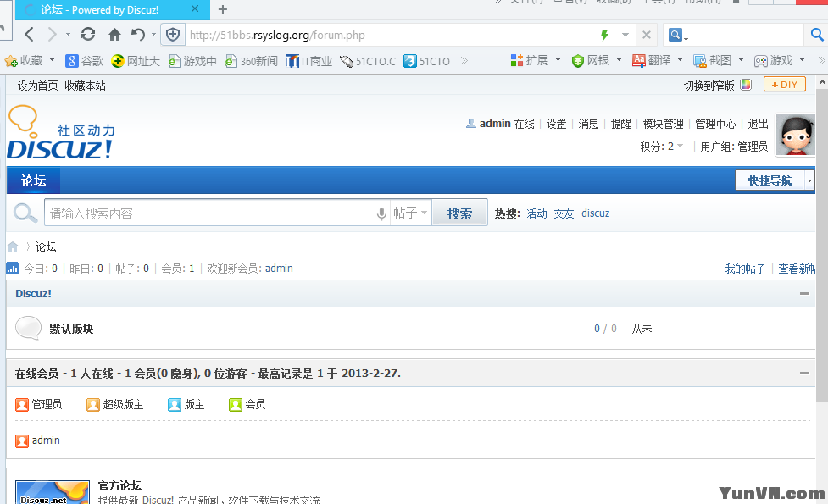Open the 帖子 search type dropdown
The height and width of the screenshot is (504, 828).
[x=410, y=213]
